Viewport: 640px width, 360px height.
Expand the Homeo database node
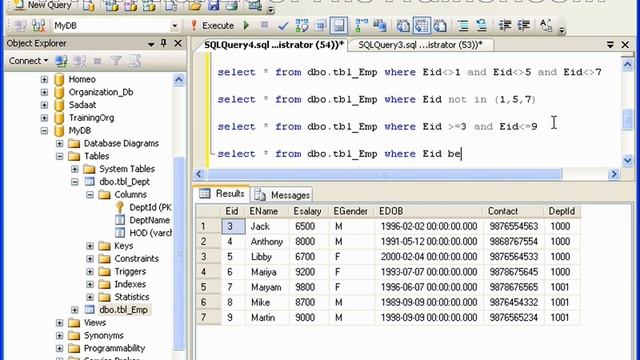[x=44, y=79]
